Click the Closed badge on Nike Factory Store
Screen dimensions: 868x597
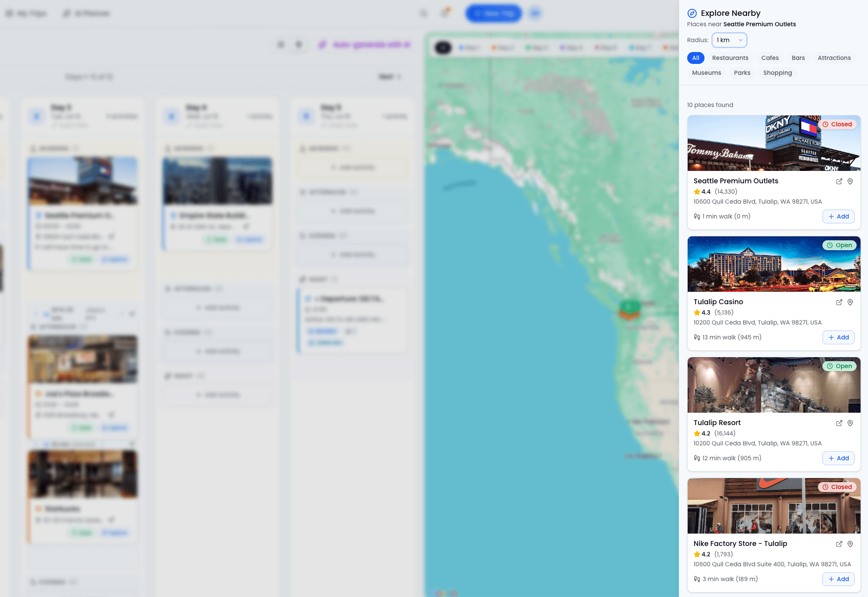tap(837, 487)
